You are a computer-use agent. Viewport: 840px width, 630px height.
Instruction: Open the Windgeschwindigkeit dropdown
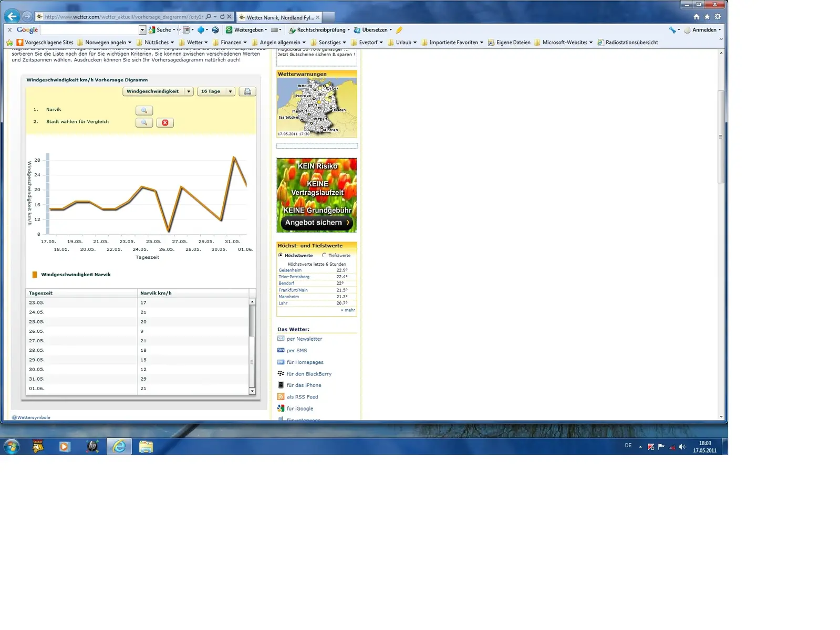coord(158,91)
